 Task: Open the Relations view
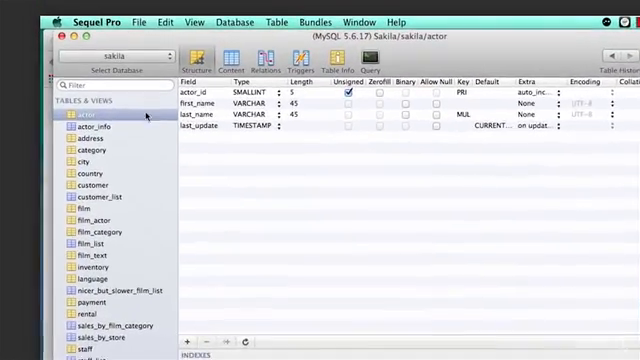click(266, 61)
